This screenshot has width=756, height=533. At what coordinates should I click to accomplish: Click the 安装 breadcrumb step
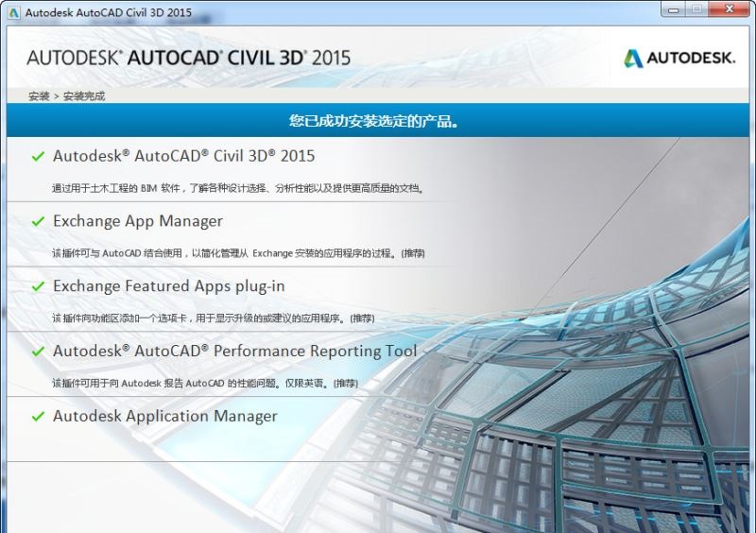pos(39,96)
